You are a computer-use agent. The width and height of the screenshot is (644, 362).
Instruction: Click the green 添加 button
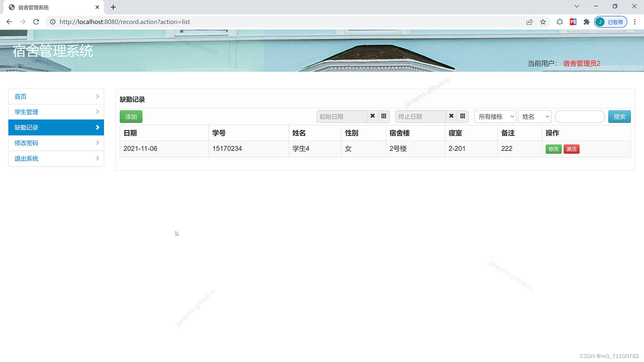pyautogui.click(x=131, y=117)
